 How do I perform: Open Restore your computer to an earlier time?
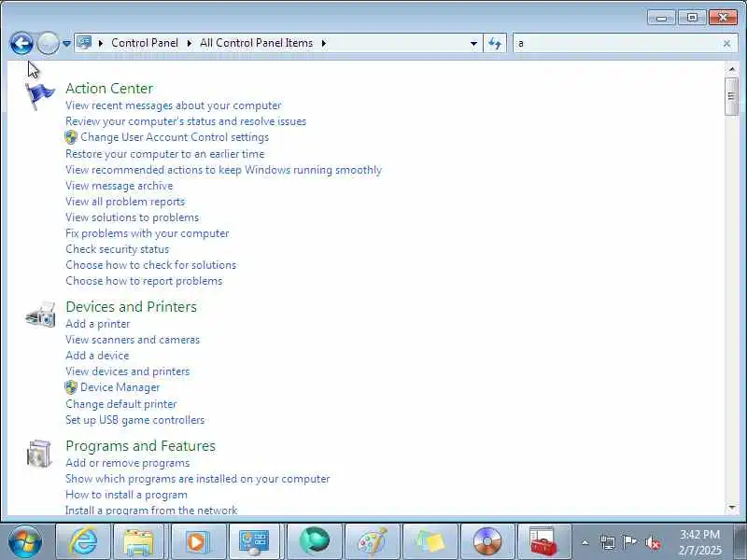(x=165, y=154)
